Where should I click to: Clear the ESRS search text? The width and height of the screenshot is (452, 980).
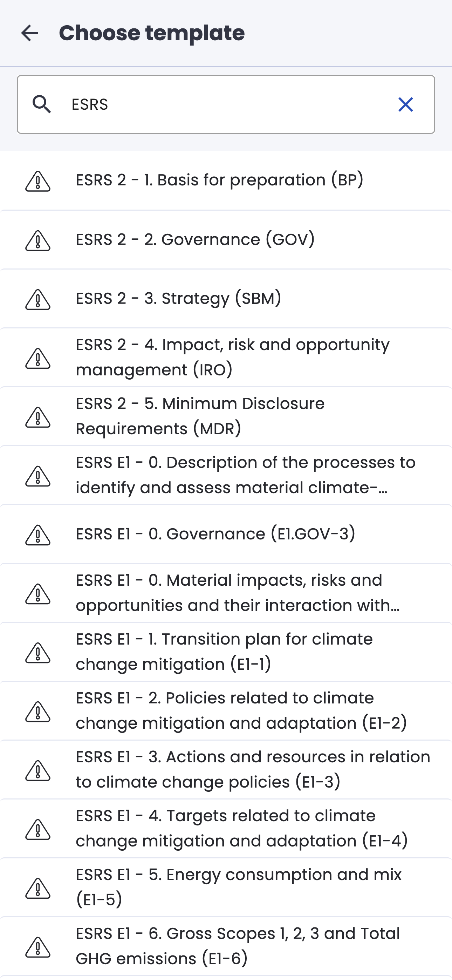tap(406, 104)
